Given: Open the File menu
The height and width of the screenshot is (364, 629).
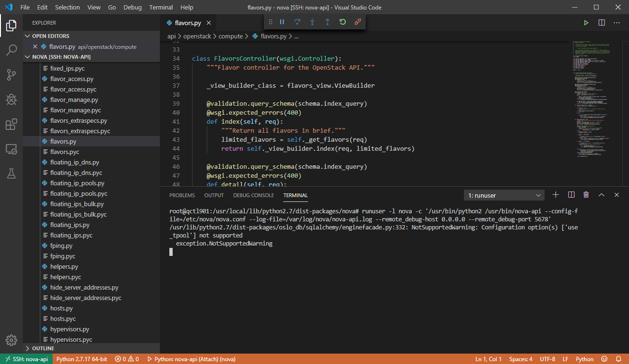Looking at the screenshot, I should [x=25, y=8].
